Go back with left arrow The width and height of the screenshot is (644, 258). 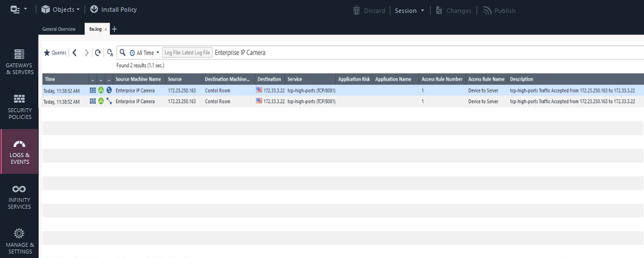(x=74, y=53)
